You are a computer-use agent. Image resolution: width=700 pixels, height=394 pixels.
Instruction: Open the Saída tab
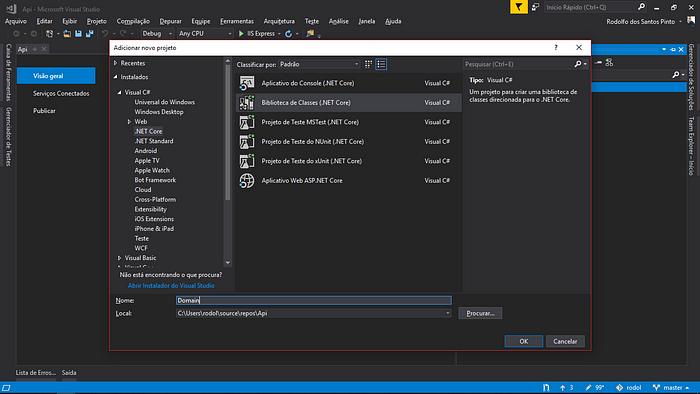point(69,373)
